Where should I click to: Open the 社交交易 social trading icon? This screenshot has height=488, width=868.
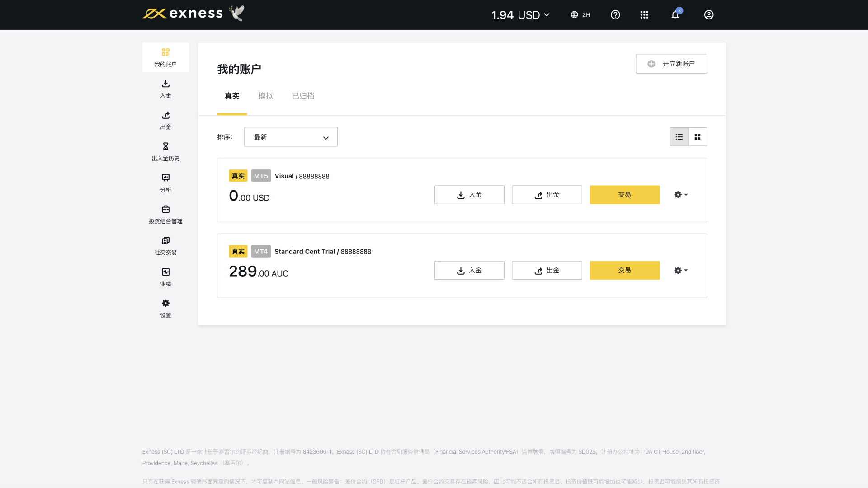pyautogui.click(x=165, y=241)
